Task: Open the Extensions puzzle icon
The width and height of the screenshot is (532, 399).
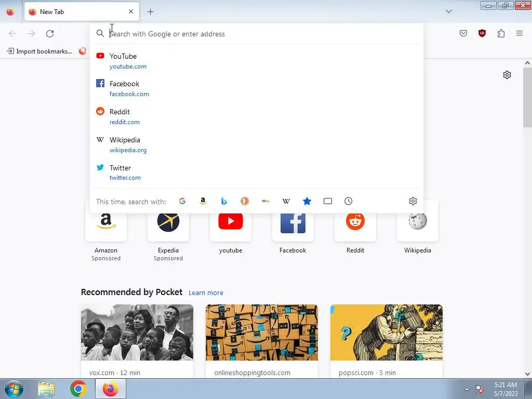Action: click(x=501, y=33)
